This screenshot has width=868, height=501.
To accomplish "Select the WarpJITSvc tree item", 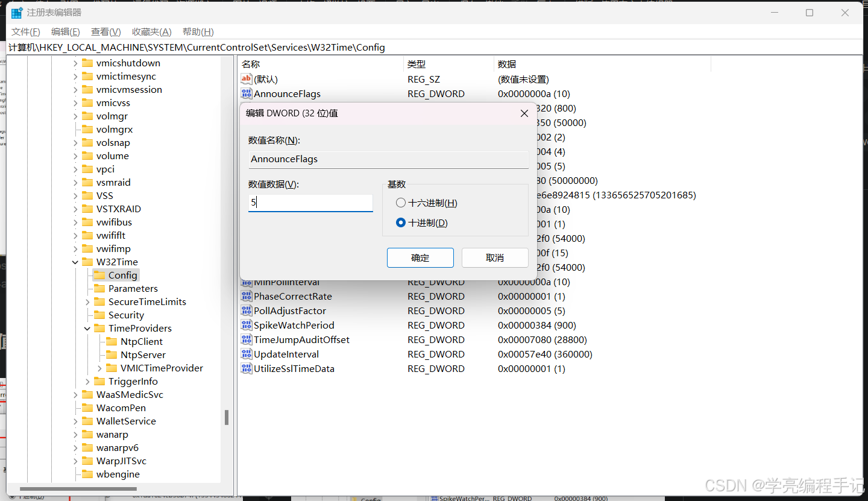I will 121,461.
